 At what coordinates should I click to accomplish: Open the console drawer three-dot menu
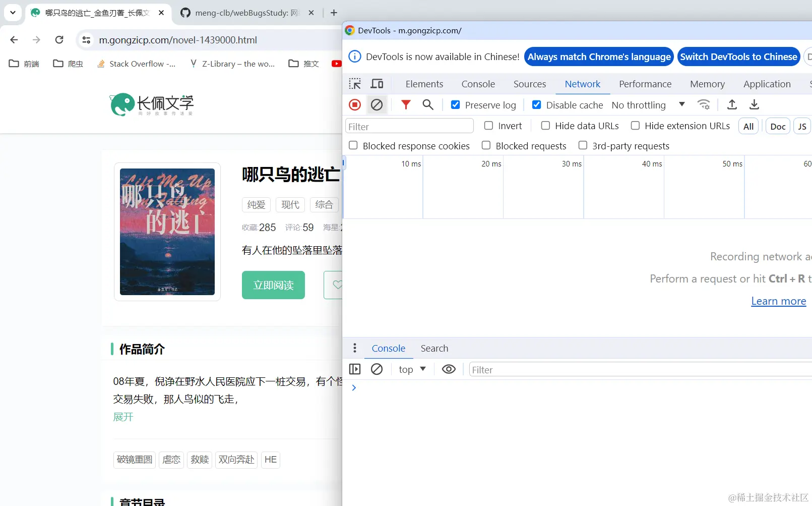(x=355, y=348)
